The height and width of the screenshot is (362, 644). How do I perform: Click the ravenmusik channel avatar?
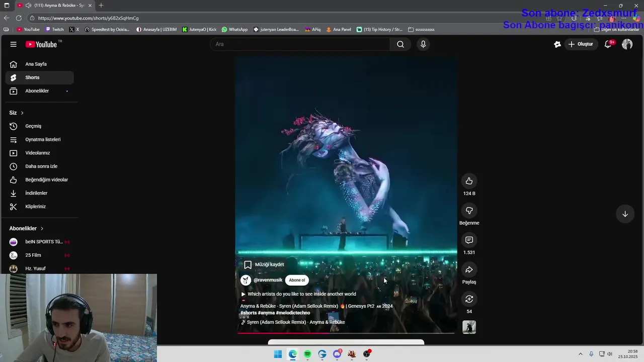246,280
